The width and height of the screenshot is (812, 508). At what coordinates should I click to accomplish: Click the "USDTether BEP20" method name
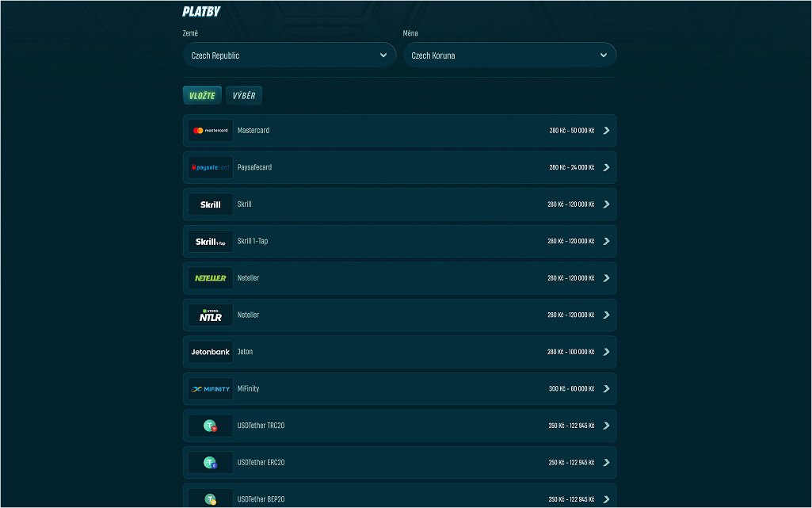261,499
